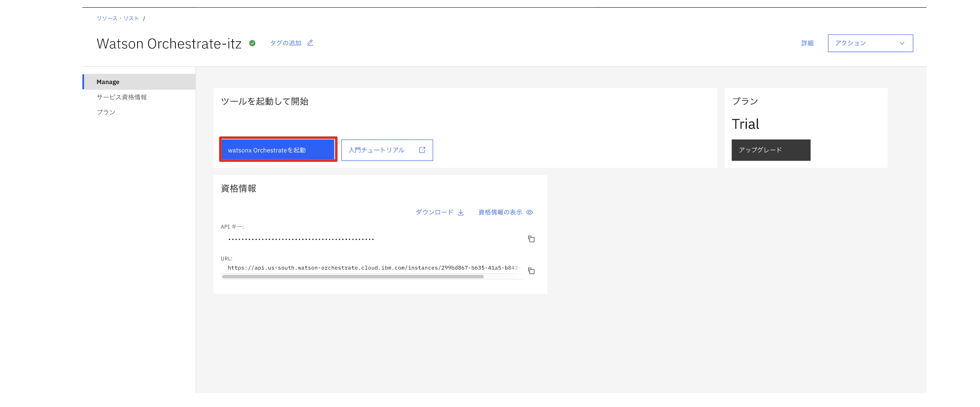Screen dimensions: 980x407
Task: Open the リソース・リスト breadcrumb link
Action: (118, 18)
